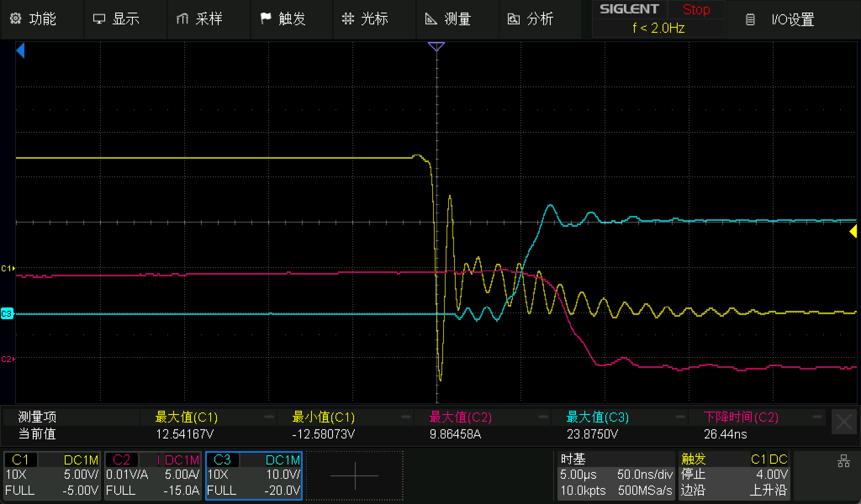Close the measurement panel with the X
This screenshot has height=504, width=861.
[844, 422]
